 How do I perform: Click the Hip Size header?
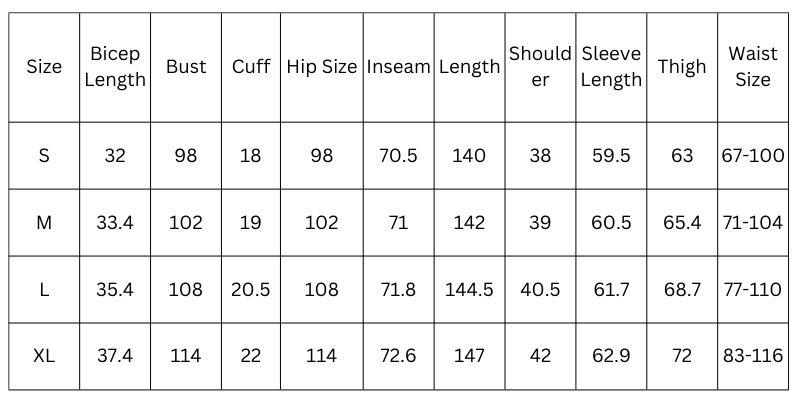pyautogui.click(x=321, y=67)
